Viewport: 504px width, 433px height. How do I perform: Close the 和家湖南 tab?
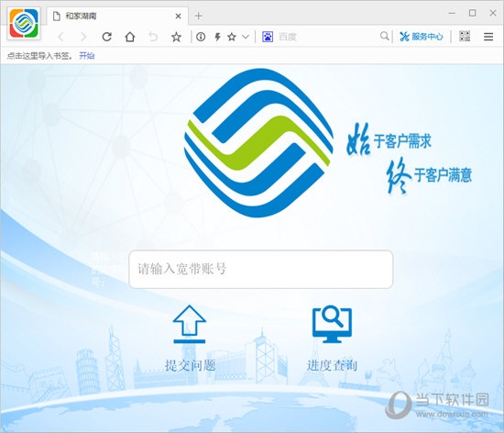178,17
